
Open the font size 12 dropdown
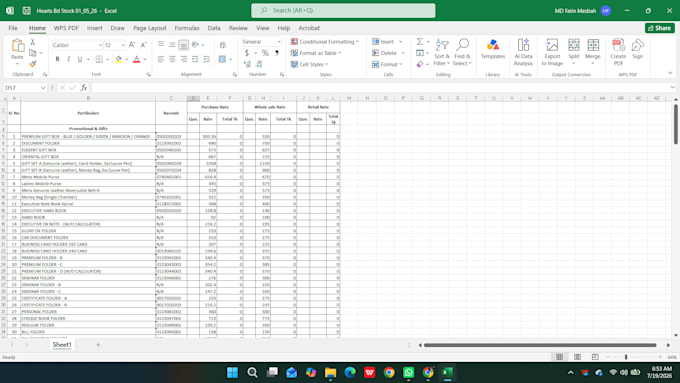123,45
